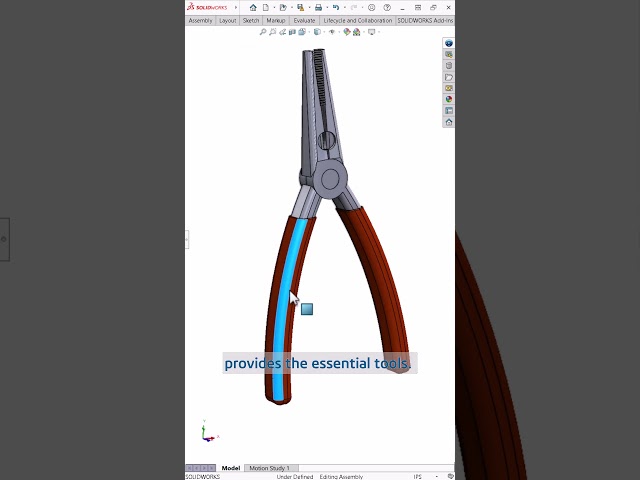The image size is (640, 480).
Task: Open the SOLIDWORKS Add-Ins tab
Action: pos(425,20)
